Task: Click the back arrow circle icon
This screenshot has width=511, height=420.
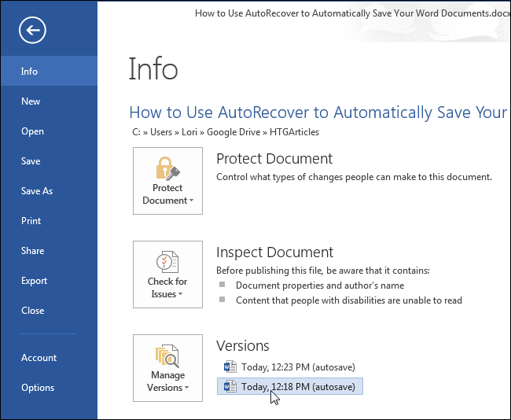Action: tap(34, 31)
